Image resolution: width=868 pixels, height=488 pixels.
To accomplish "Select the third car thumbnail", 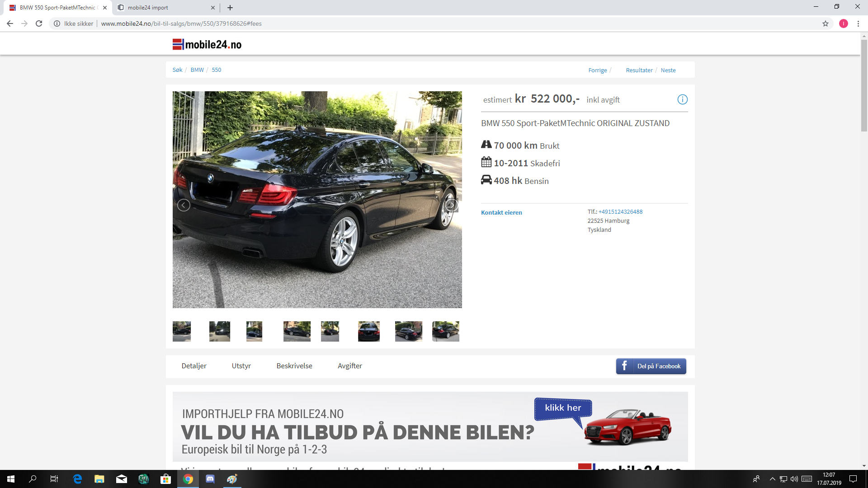I will (254, 331).
